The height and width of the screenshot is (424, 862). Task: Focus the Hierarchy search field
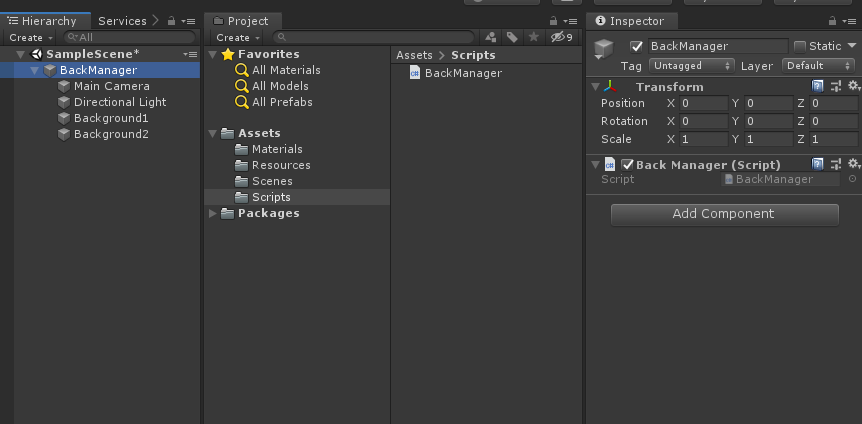click(130, 37)
